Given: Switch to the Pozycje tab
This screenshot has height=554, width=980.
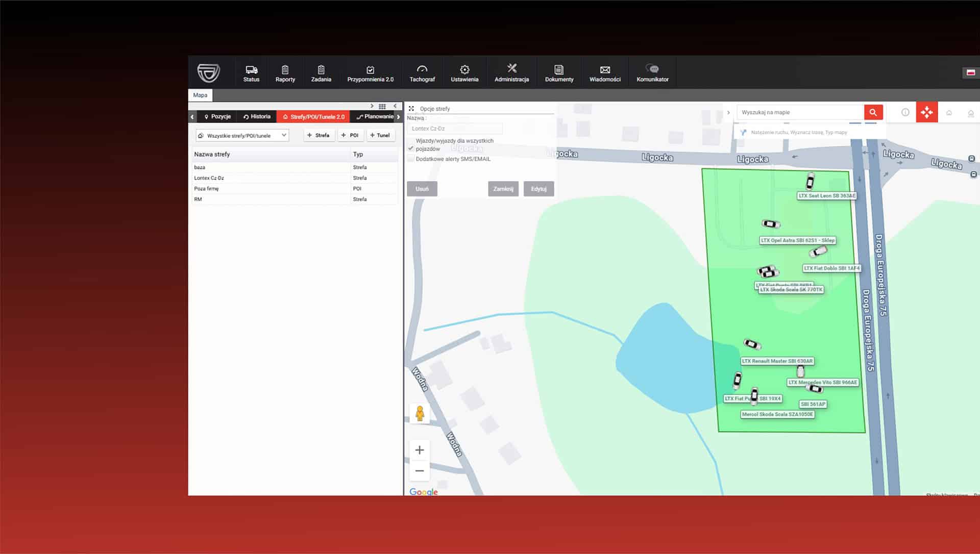Looking at the screenshot, I should coord(217,117).
